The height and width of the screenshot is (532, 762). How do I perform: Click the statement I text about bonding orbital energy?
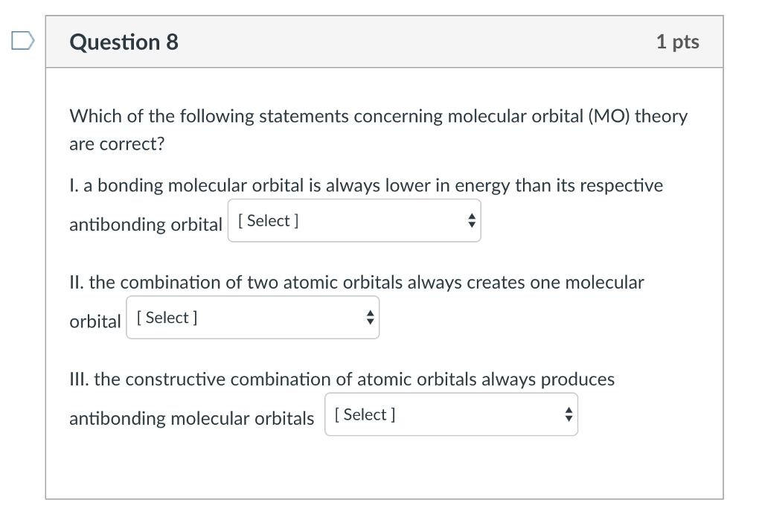366,185
